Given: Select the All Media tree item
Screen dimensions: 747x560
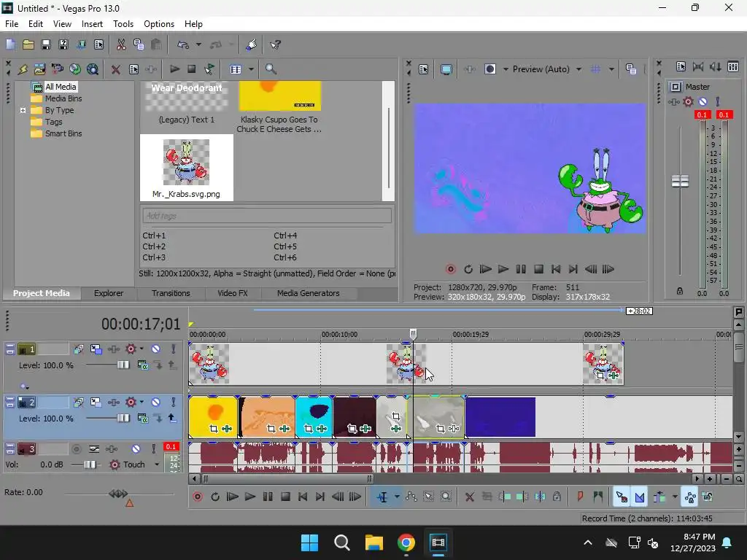Looking at the screenshot, I should [x=61, y=87].
